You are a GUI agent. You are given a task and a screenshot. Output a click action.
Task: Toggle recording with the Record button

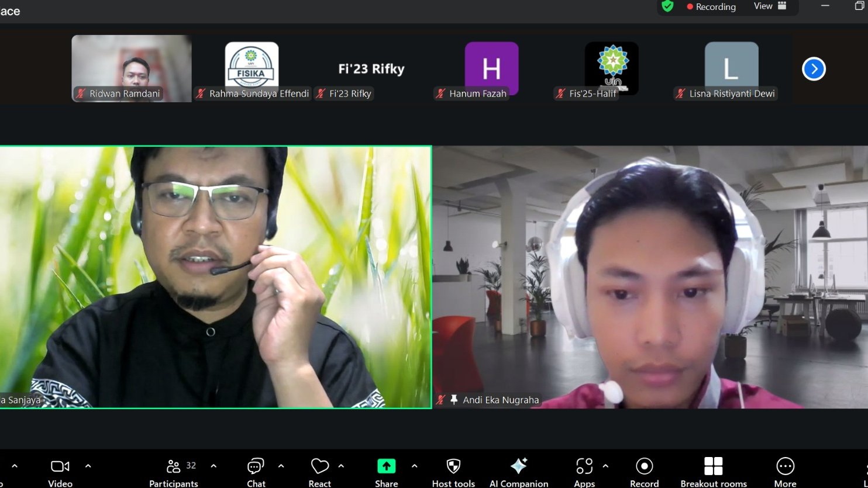[644, 466]
